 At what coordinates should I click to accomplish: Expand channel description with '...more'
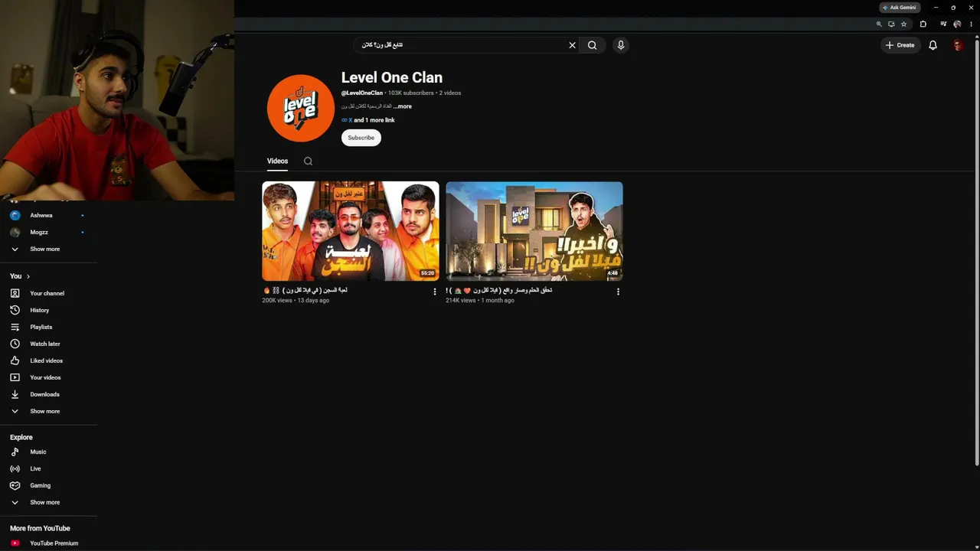click(x=403, y=106)
